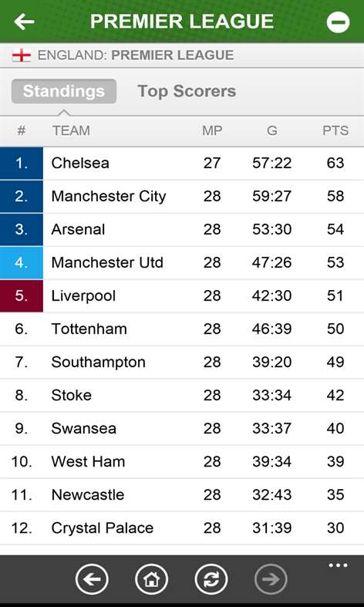The image size is (364, 607).
Task: Select the Standings tab
Action: click(x=64, y=91)
